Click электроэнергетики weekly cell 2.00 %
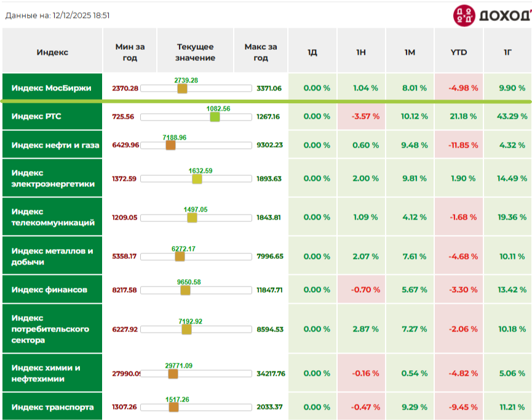The height and width of the screenshot is (420, 532). coord(361,178)
